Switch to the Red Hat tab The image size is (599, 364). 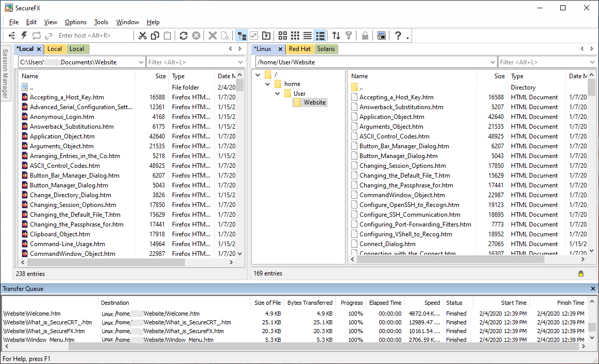300,49
